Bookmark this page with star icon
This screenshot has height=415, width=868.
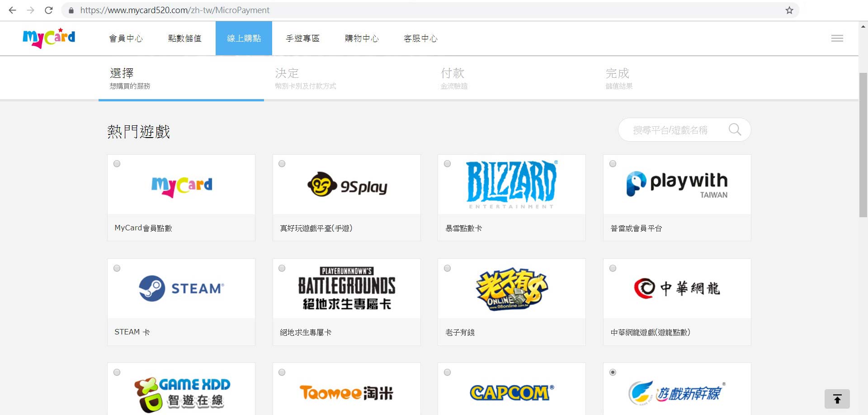point(789,10)
